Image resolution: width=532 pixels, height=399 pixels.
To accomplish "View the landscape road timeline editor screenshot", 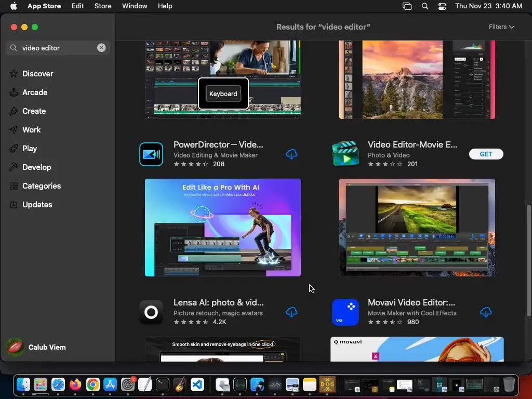I will click(x=417, y=228).
